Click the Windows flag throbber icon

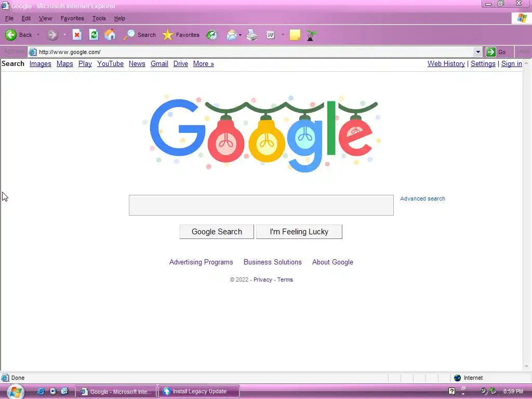pyautogui.click(x=522, y=18)
